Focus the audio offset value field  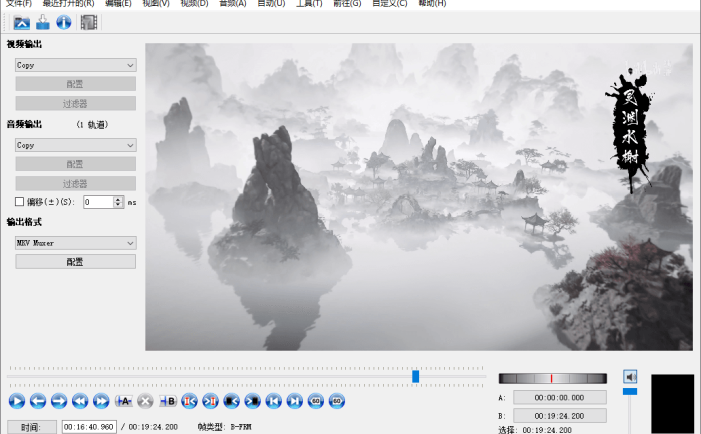coord(98,202)
